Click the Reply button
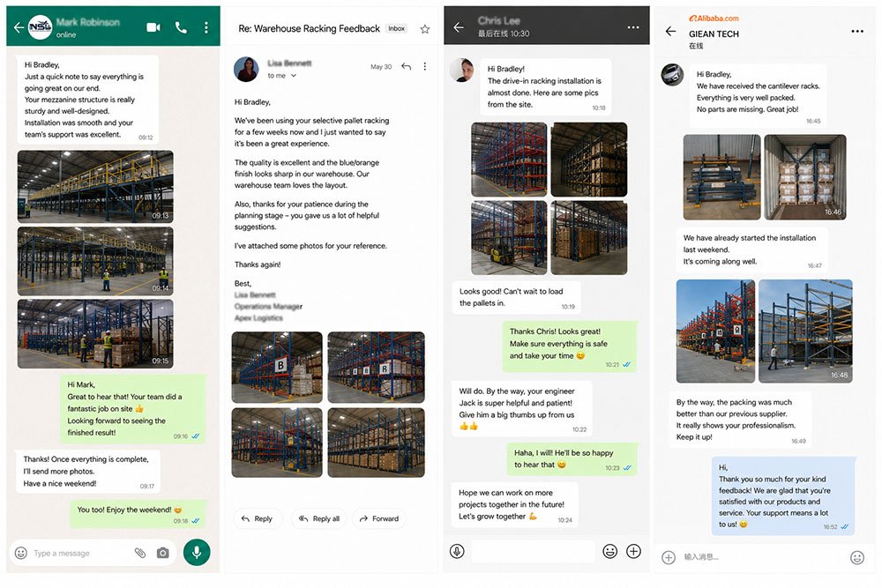 (257, 519)
